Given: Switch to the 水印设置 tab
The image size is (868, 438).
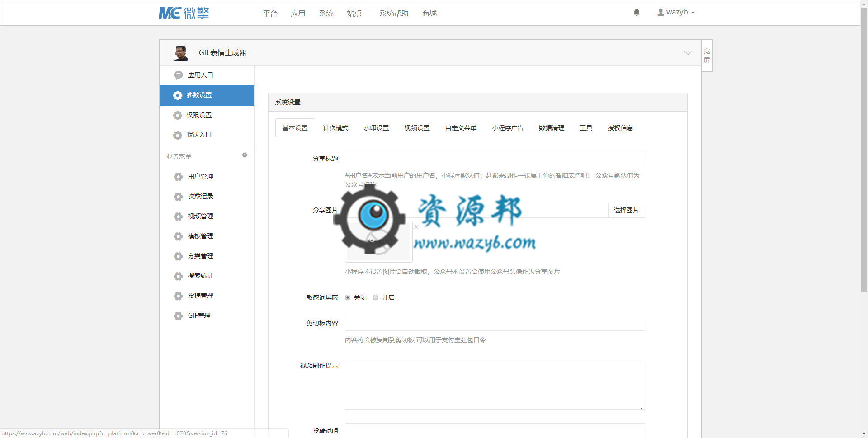Looking at the screenshot, I should [376, 128].
